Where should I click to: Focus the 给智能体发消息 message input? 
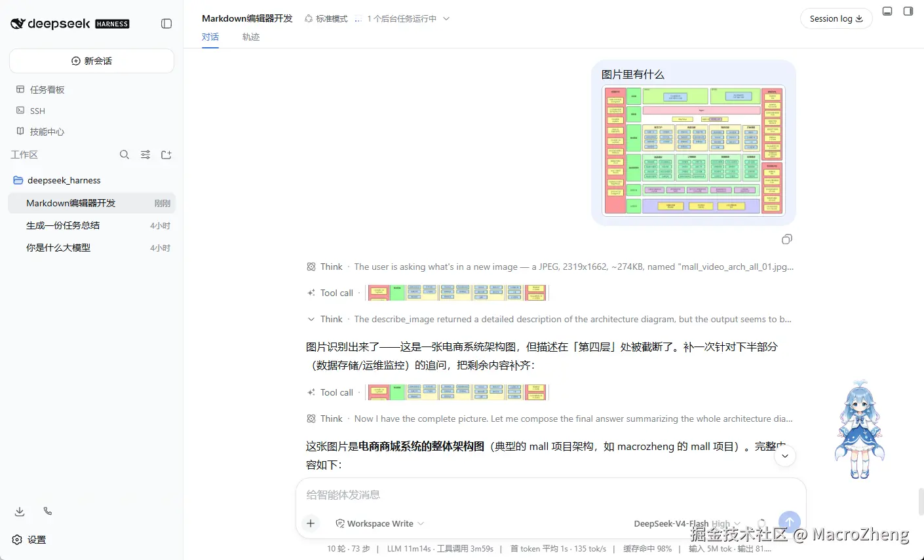click(x=550, y=495)
